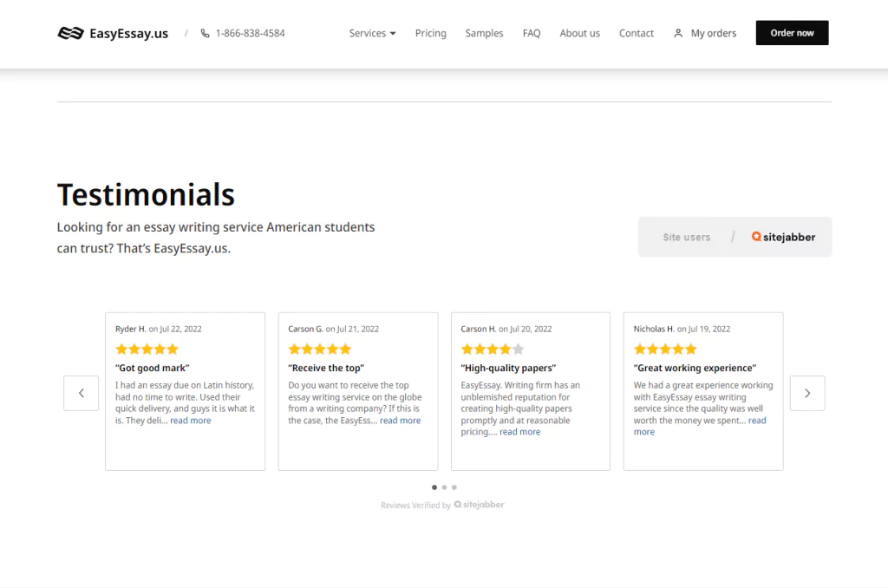
Task: Click reviewer name Carson G.
Action: pyautogui.click(x=306, y=329)
